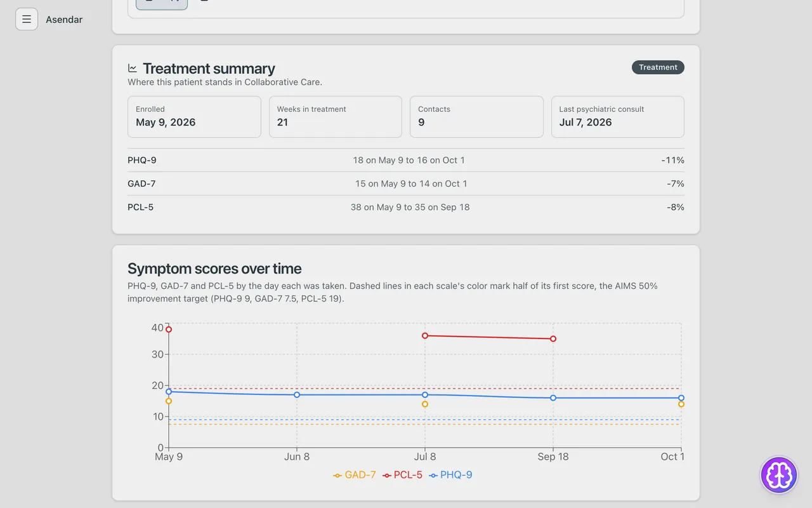Click the Treatment badge
Screen dimensions: 812x508
(658, 67)
